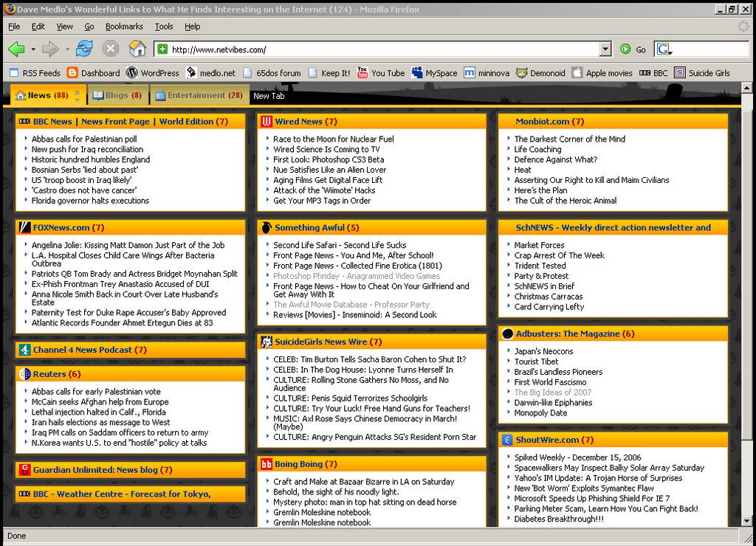This screenshot has width=756, height=546.
Task: Open the 65dos forum bookmark
Action: (x=272, y=73)
